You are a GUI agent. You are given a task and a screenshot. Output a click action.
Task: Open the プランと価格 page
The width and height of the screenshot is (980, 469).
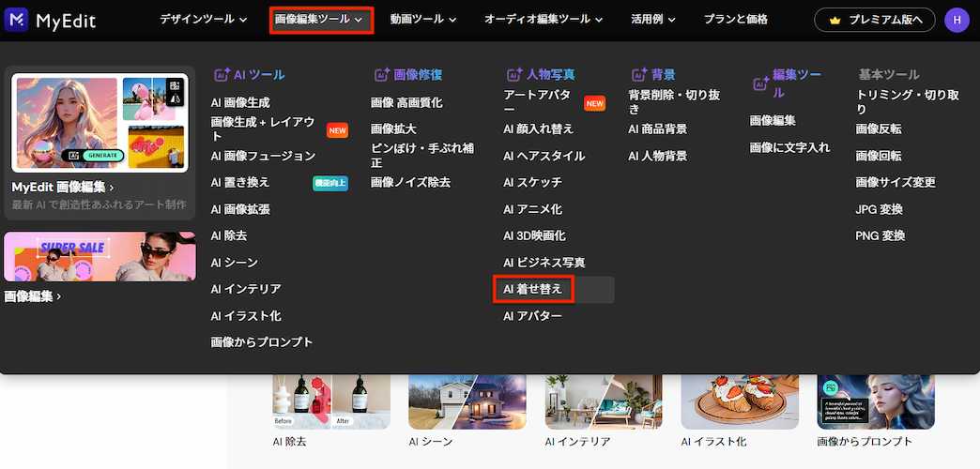pos(736,20)
